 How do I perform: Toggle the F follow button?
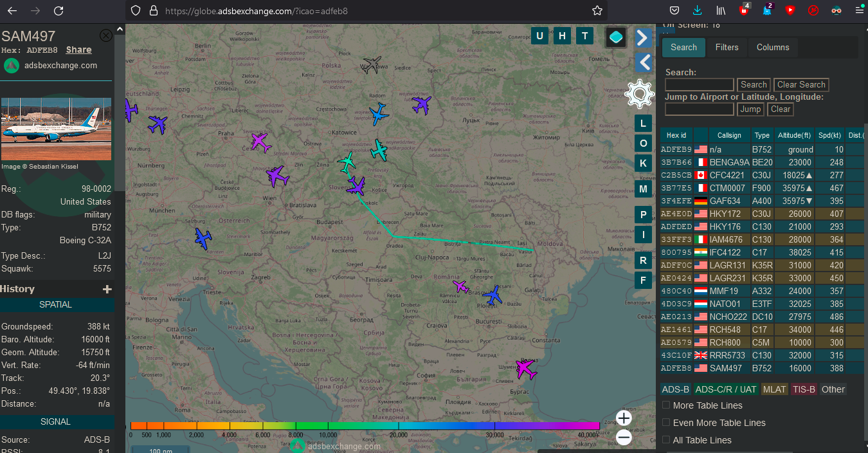coord(643,281)
